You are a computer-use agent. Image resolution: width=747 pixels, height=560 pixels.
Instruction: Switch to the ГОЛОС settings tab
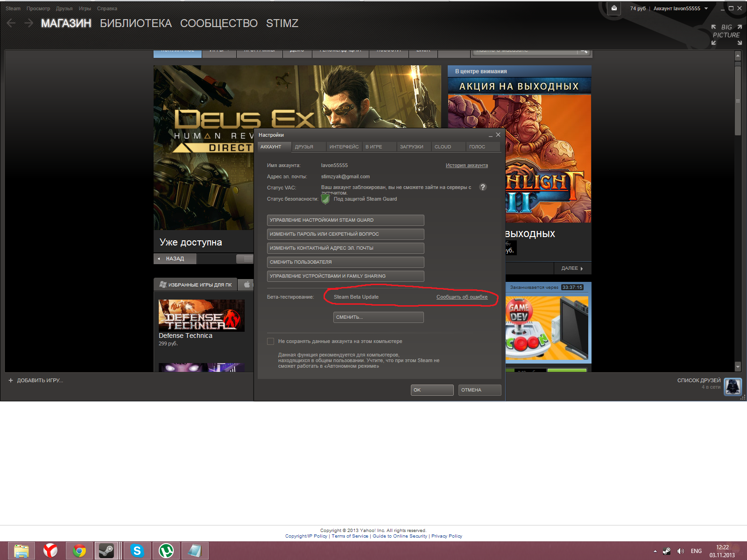click(483, 147)
